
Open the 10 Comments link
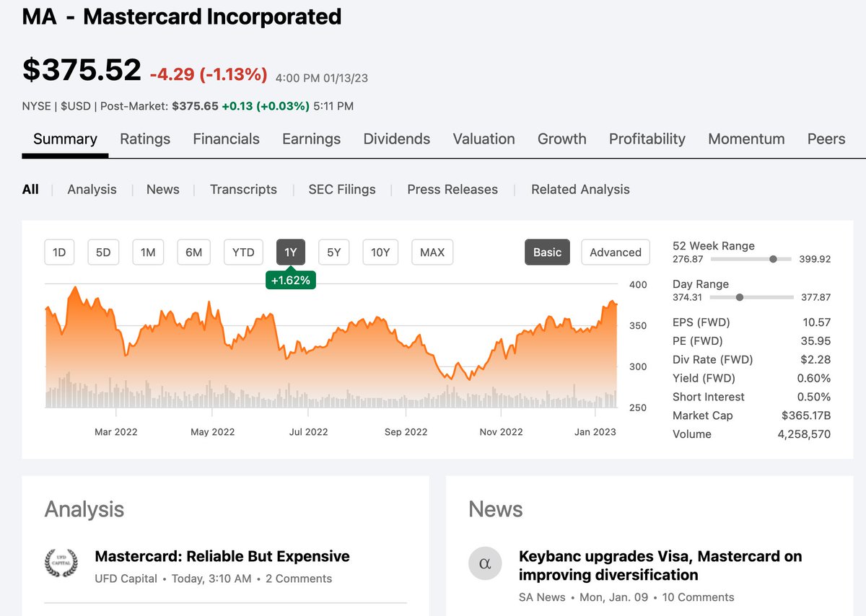tap(698, 597)
